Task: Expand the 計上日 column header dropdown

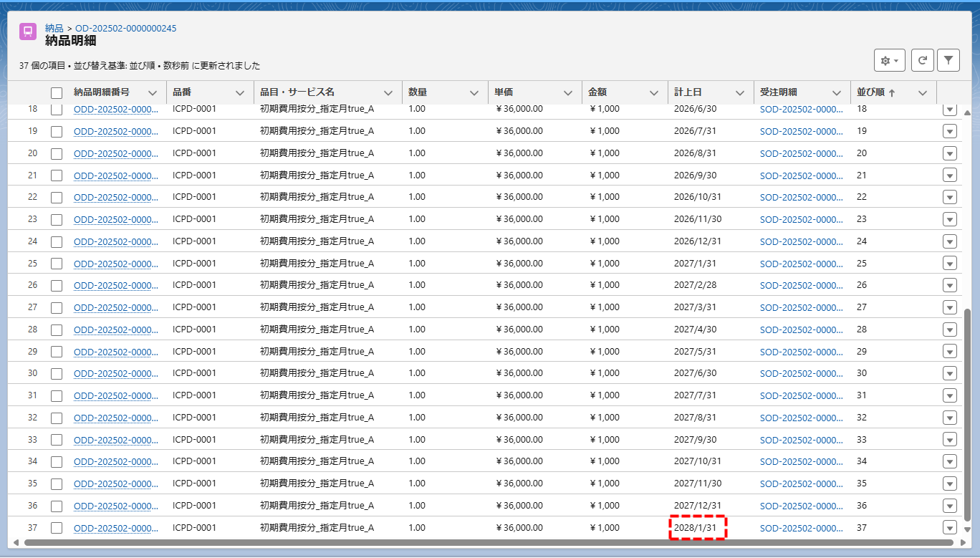Action: [x=739, y=93]
